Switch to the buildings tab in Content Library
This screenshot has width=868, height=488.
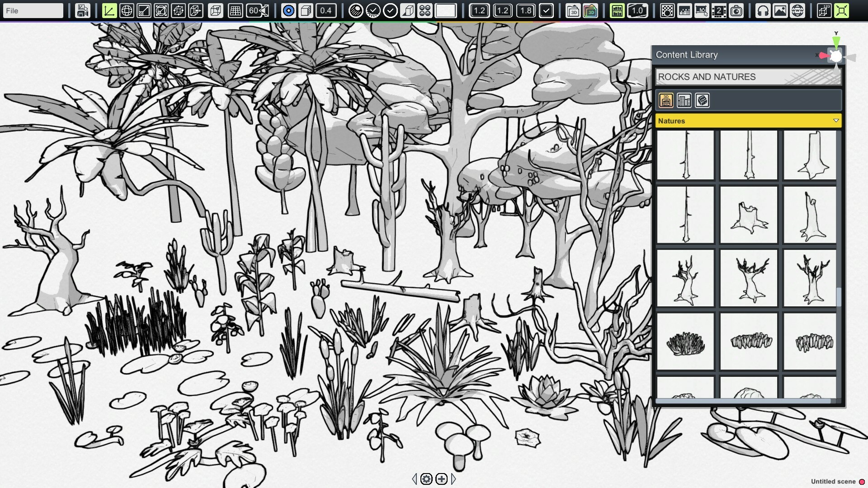click(x=684, y=100)
